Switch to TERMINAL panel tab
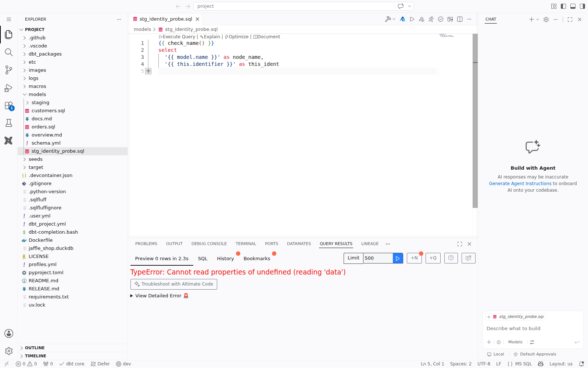This screenshot has height=368, width=588. (246, 244)
